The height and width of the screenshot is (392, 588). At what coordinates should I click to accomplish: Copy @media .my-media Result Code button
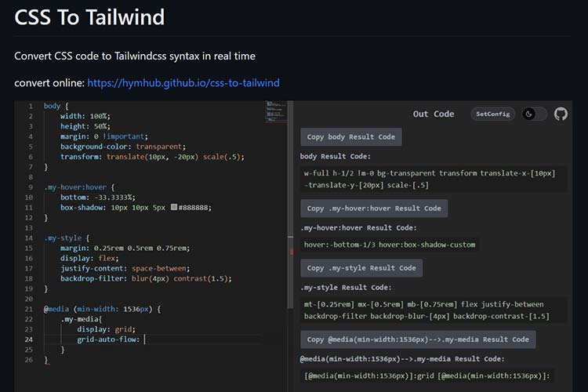coord(418,339)
